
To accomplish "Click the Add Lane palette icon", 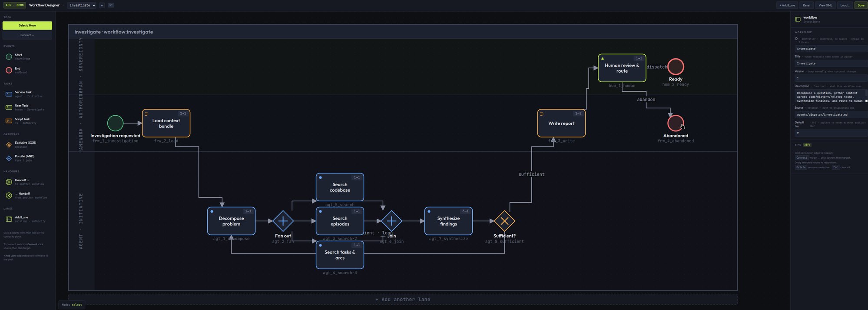I will 9,219.
